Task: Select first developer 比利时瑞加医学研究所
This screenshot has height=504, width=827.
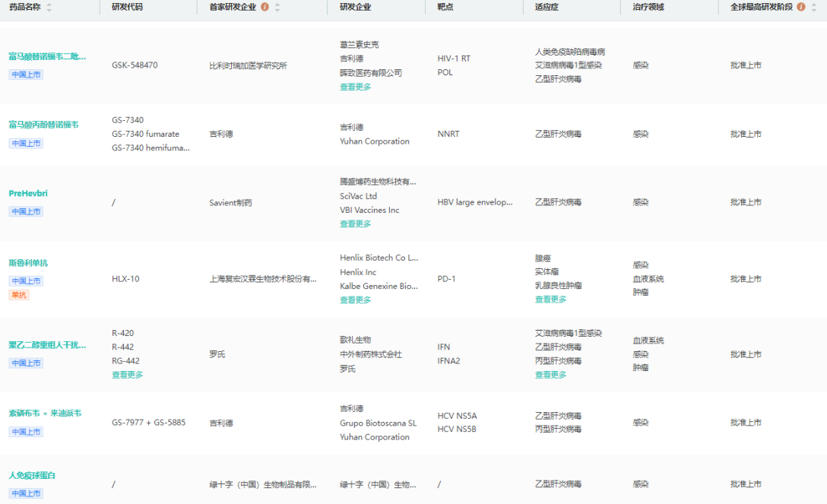Action: pos(248,66)
